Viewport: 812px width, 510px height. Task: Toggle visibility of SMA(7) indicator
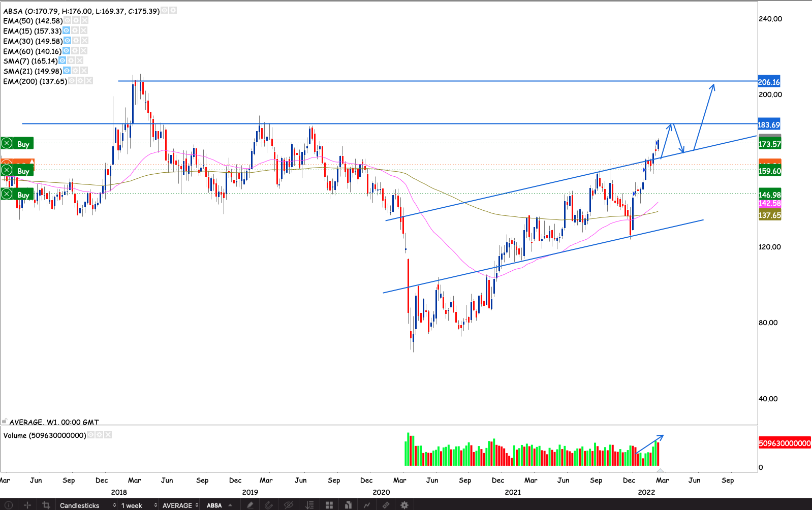point(63,60)
